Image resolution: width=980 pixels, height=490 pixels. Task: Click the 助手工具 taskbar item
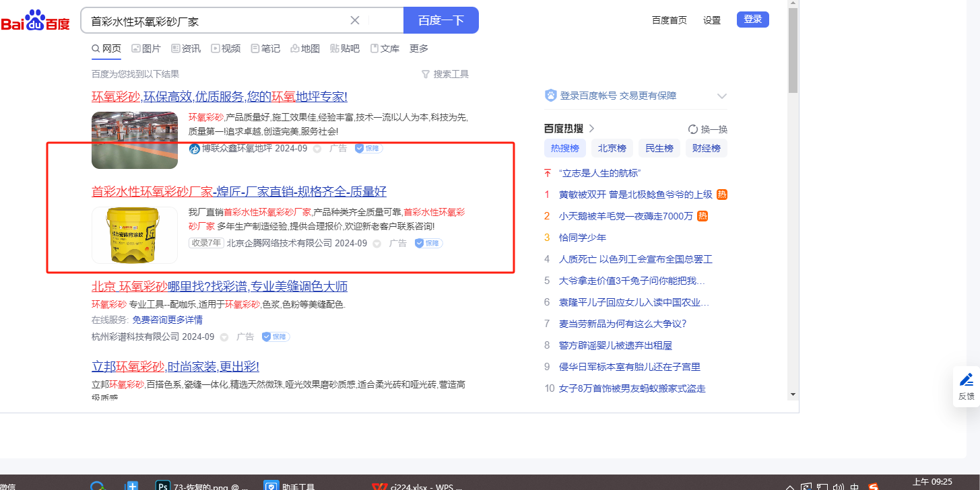click(x=288, y=485)
